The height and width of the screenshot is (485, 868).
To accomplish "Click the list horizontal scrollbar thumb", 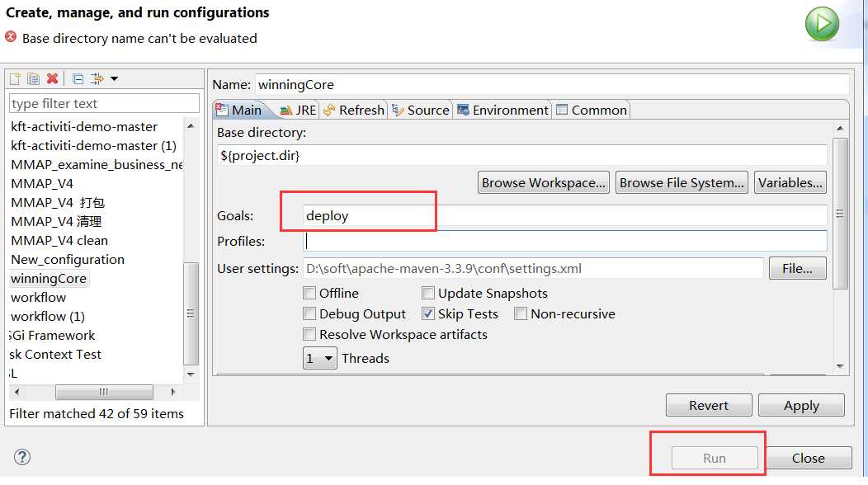I will tap(104, 392).
